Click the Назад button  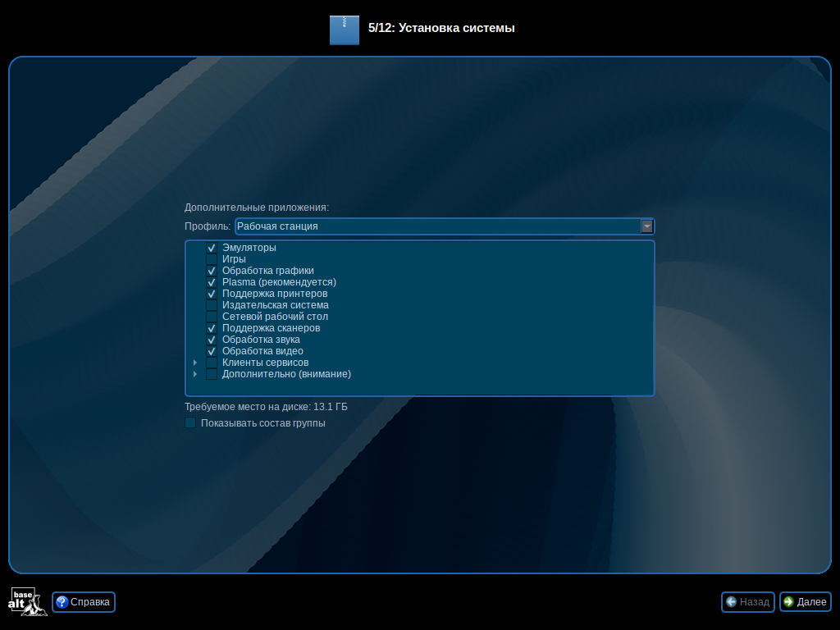pos(747,601)
